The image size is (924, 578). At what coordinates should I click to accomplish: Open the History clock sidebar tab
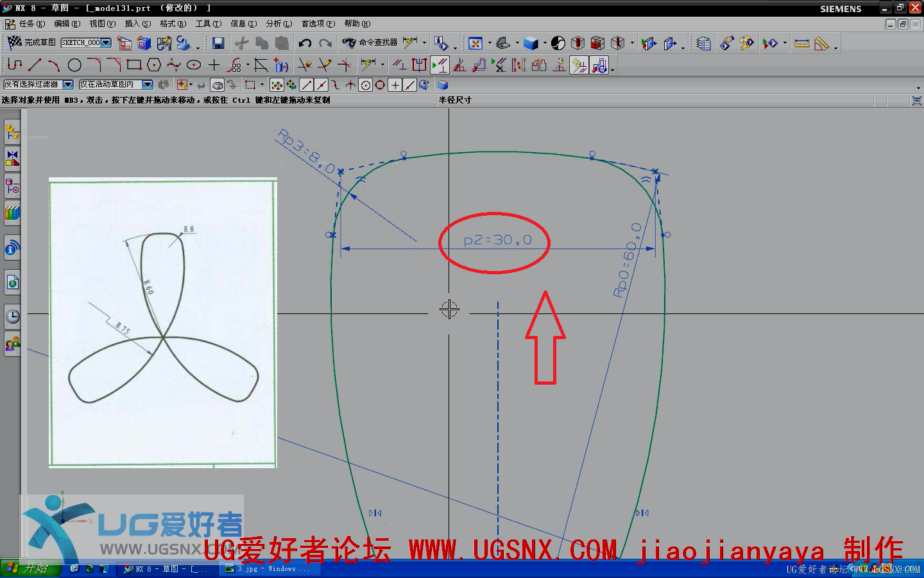pyautogui.click(x=12, y=317)
